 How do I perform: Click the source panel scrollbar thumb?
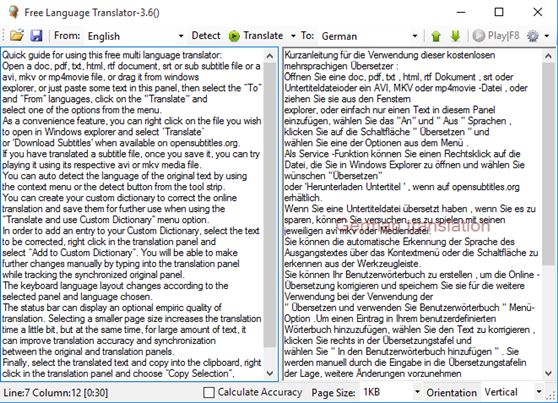tap(270, 205)
